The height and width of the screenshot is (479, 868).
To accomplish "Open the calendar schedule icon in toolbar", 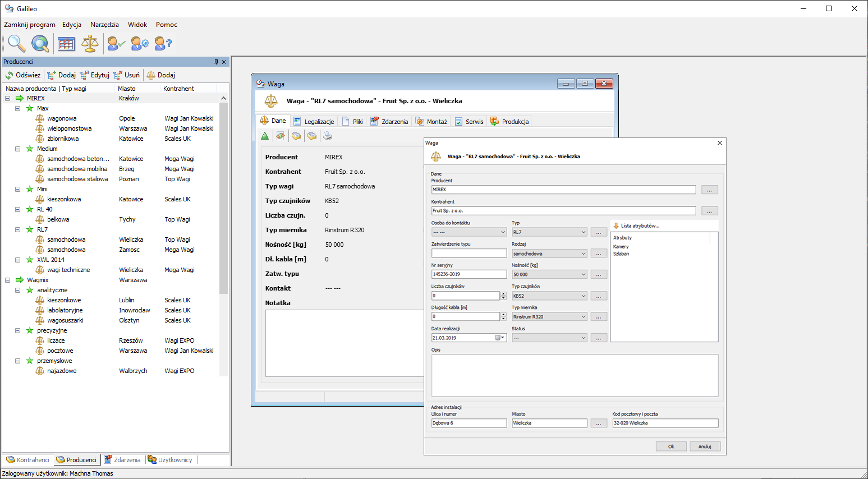I will pyautogui.click(x=66, y=43).
